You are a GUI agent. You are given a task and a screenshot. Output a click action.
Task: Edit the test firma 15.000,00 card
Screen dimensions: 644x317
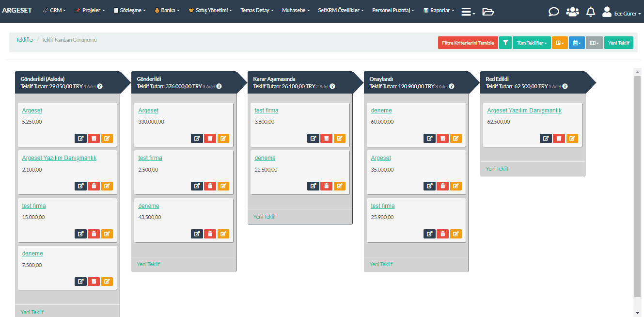[107, 234]
